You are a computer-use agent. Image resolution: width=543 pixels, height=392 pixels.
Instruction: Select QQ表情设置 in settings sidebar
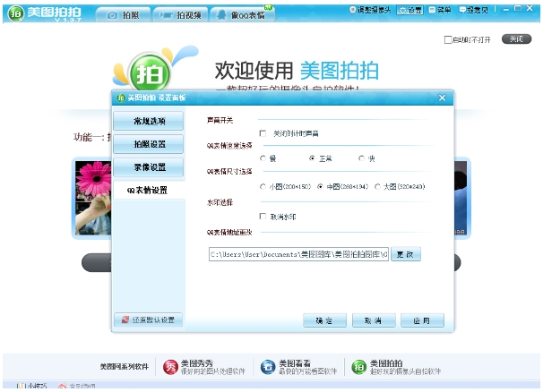point(149,190)
